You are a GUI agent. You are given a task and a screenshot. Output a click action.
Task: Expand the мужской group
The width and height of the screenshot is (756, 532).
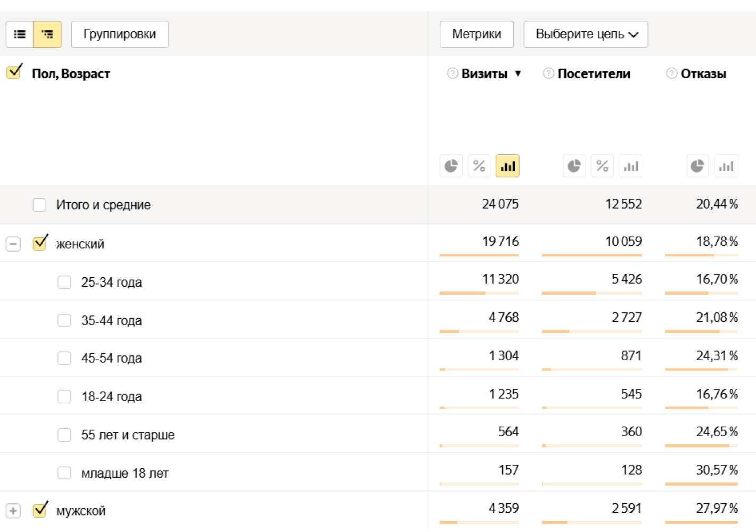coord(13,511)
